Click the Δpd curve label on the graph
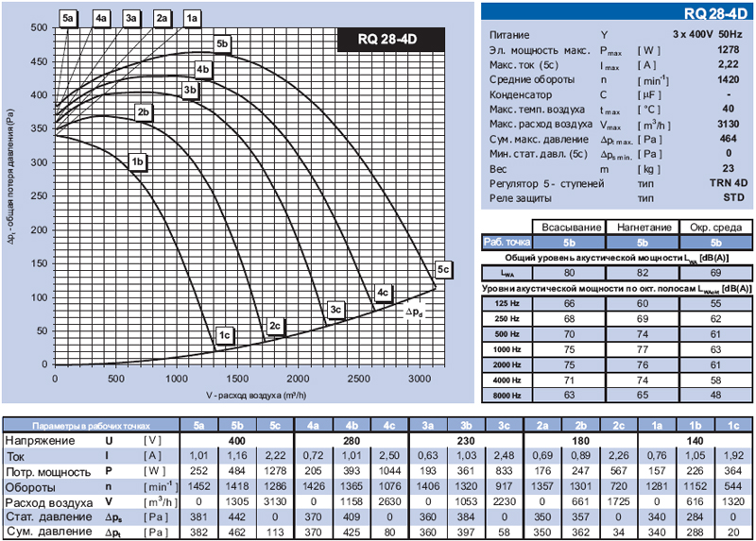Viewport: 756px width, 541px height. click(414, 312)
